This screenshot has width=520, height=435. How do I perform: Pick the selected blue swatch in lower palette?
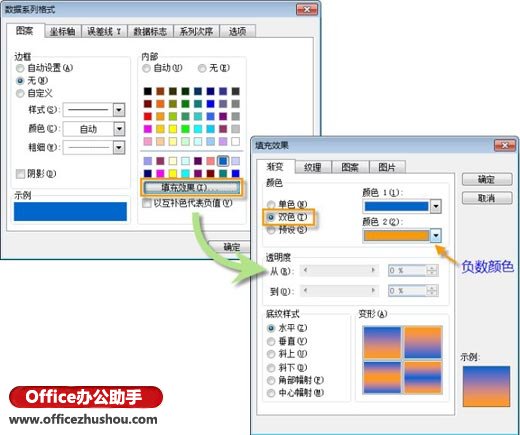[x=223, y=161]
